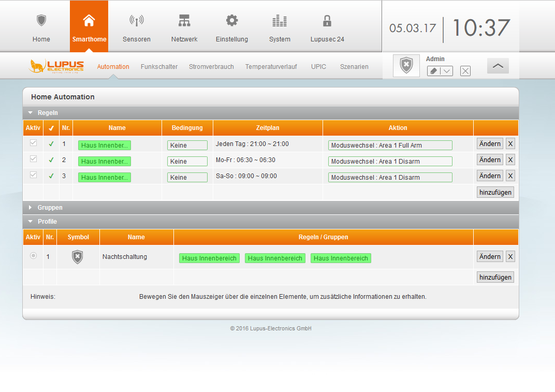Switch to the Funkschalter tab

click(x=159, y=67)
